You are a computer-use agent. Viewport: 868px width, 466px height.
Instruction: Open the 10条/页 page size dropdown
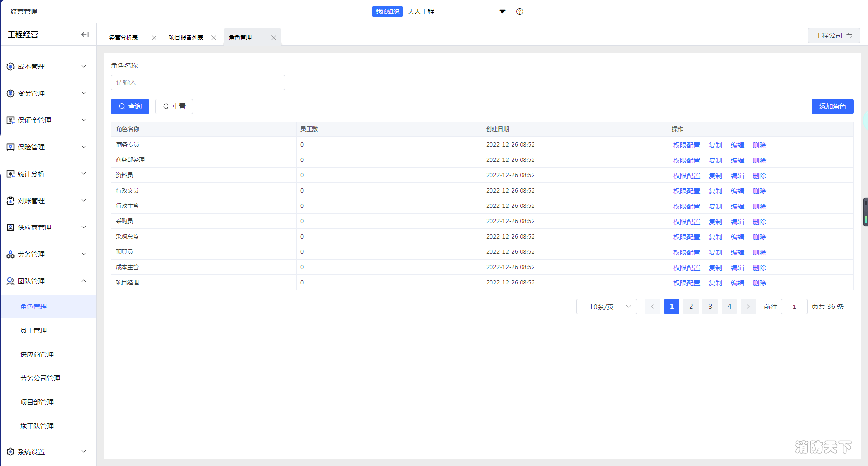pyautogui.click(x=606, y=307)
